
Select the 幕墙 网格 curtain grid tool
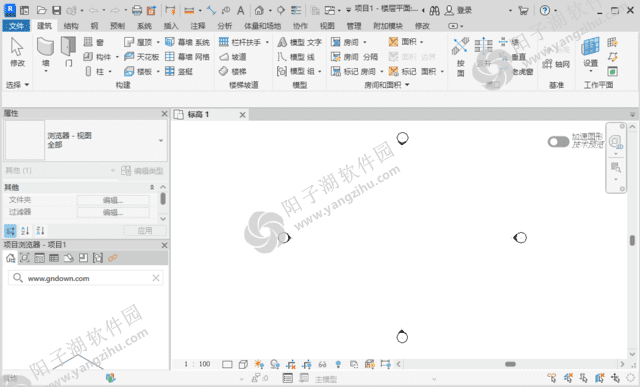187,57
